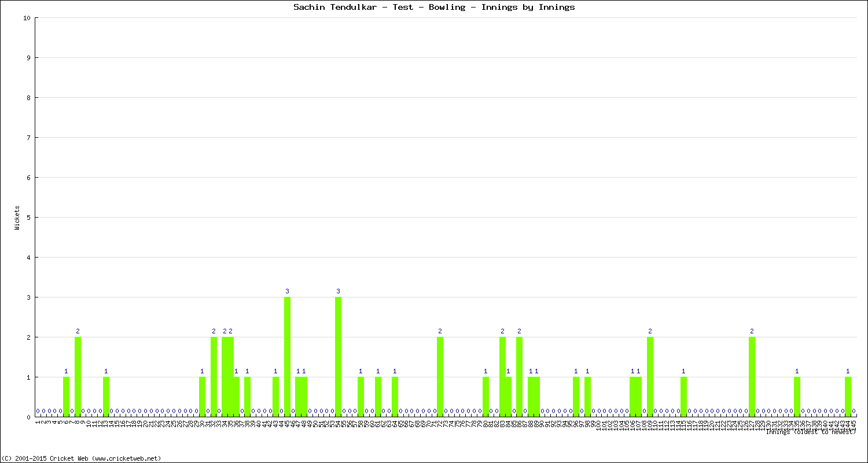The width and height of the screenshot is (868, 463).
Task: Select the y-axis value 9
Action: [28, 58]
